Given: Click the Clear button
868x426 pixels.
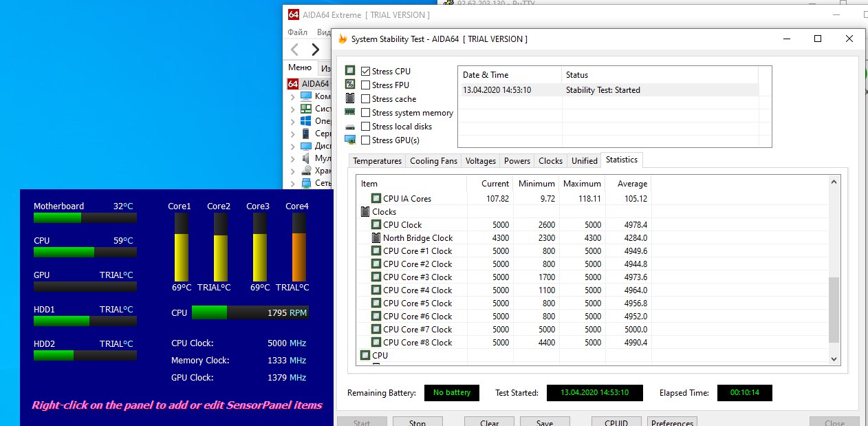Looking at the screenshot, I should 489,422.
